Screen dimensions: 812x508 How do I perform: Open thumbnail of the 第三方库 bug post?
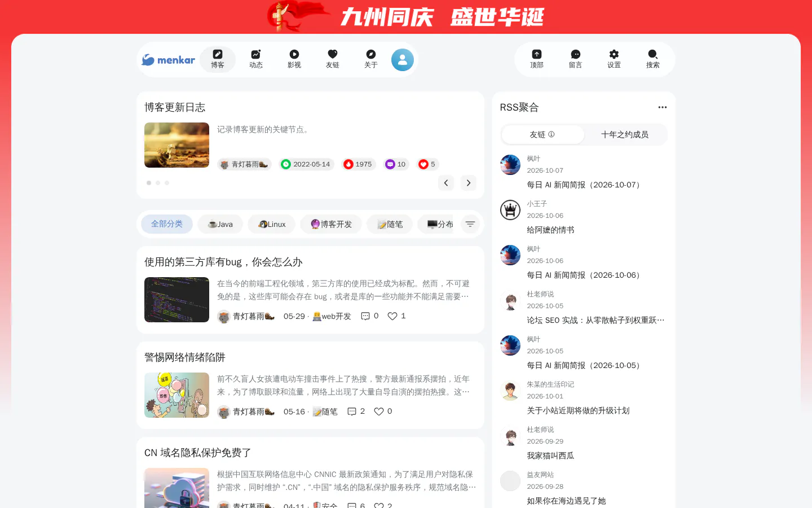(x=176, y=300)
